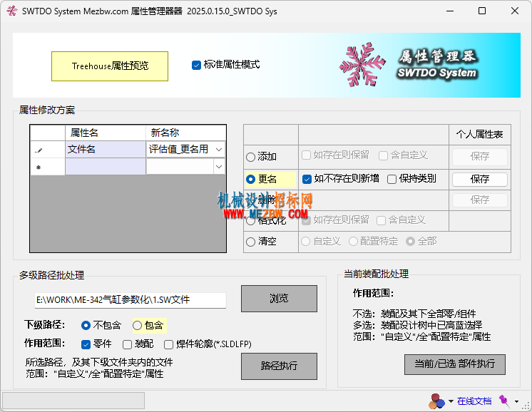Image resolution: width=532 pixels, height=412 pixels.
Task: Open dropdown arrow next to the pushpin
Action: (516, 401)
